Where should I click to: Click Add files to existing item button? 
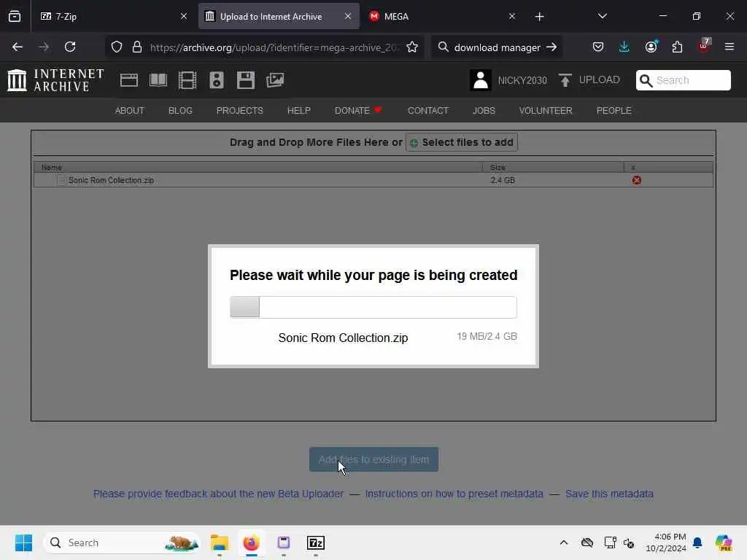pyautogui.click(x=374, y=459)
